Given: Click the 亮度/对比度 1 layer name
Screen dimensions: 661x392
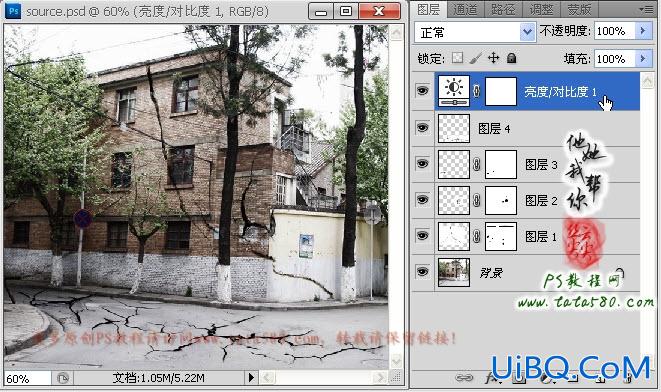Looking at the screenshot, I should 561,91.
